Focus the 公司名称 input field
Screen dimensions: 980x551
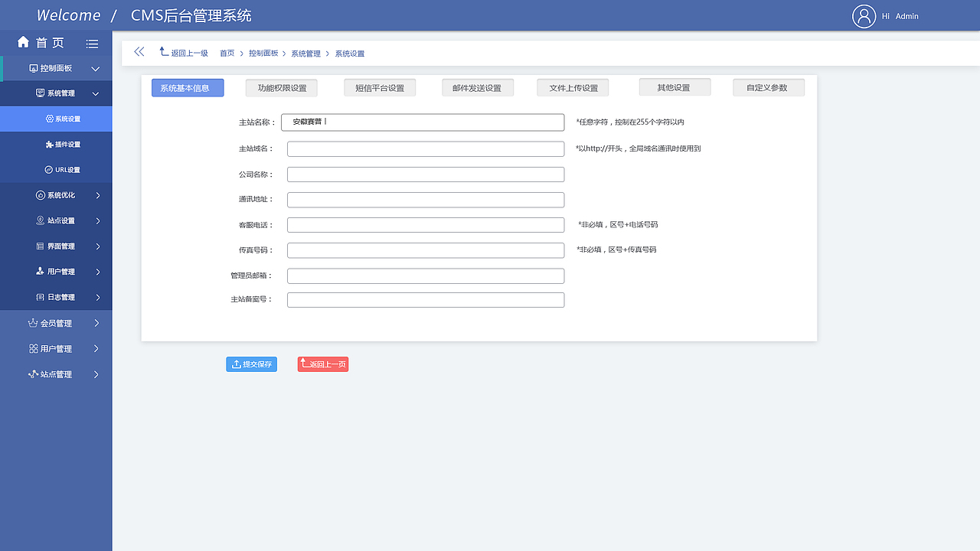coord(426,174)
